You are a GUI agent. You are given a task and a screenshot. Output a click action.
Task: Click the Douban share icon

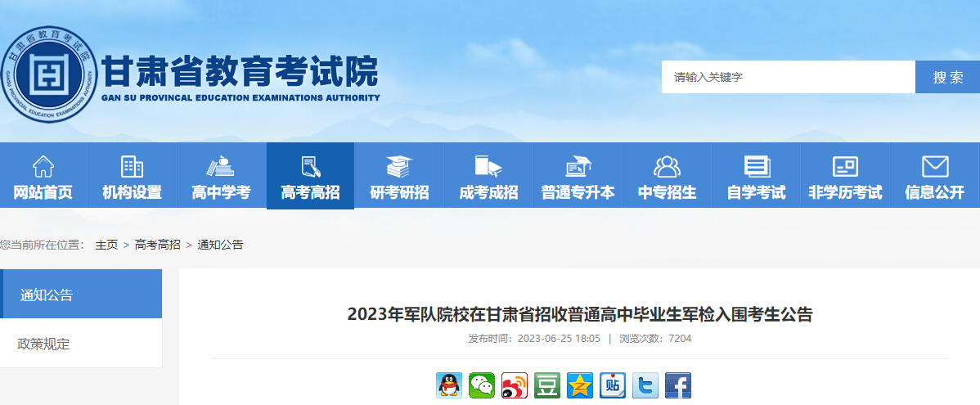point(547,385)
